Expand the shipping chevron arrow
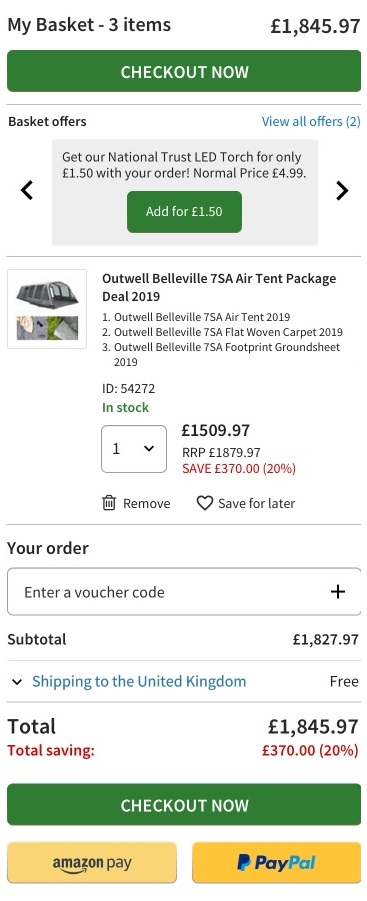Image resolution: width=367 pixels, height=901 pixels. [17, 682]
